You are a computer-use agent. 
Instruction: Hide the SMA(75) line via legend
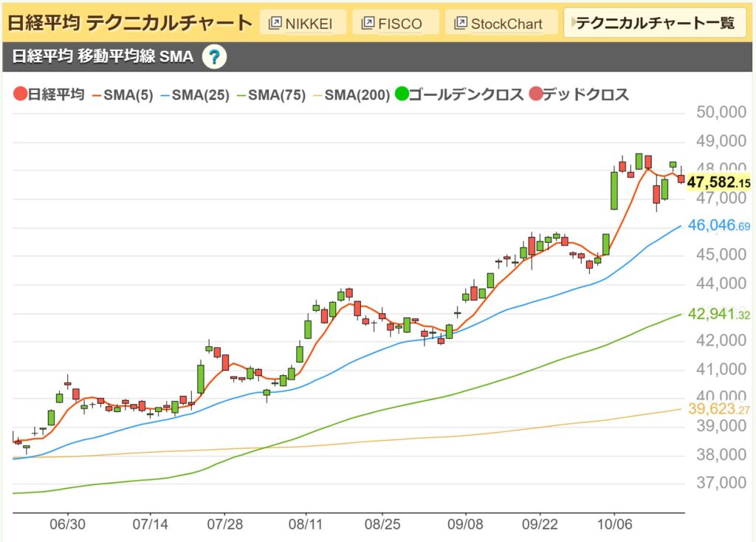click(271, 95)
